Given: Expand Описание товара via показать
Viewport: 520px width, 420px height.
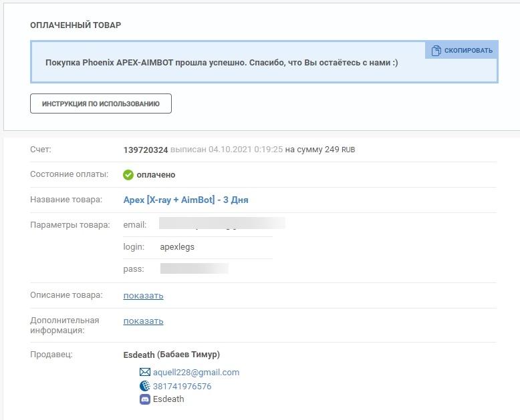Looking at the screenshot, I should [x=143, y=295].
